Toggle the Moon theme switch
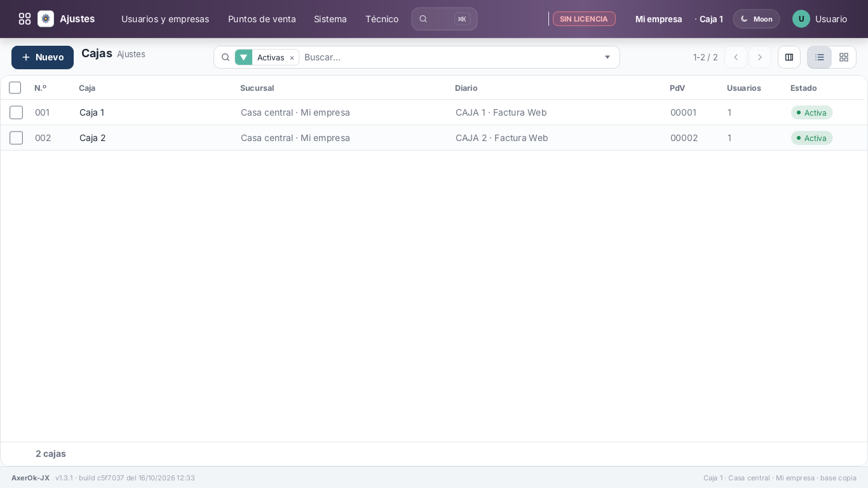Screen dimensions: 868x488 [x=756, y=19]
